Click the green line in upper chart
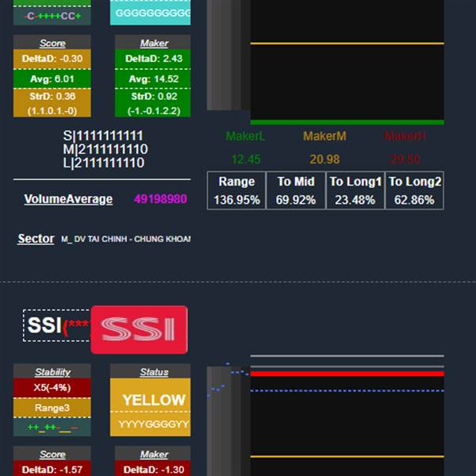This screenshot has width=476, height=476. tap(347, 122)
